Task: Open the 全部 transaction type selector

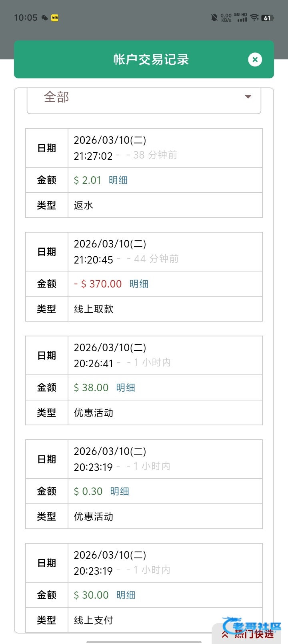Action: pos(144,97)
